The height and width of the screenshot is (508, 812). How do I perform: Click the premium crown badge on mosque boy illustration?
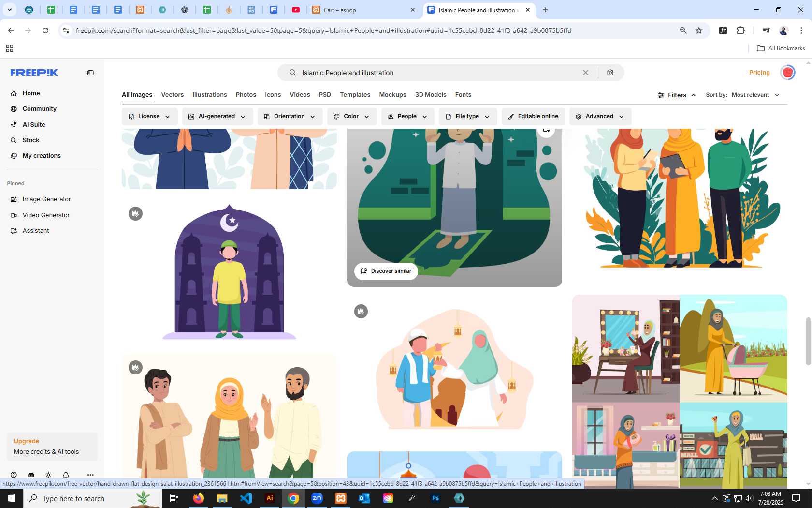click(x=135, y=213)
